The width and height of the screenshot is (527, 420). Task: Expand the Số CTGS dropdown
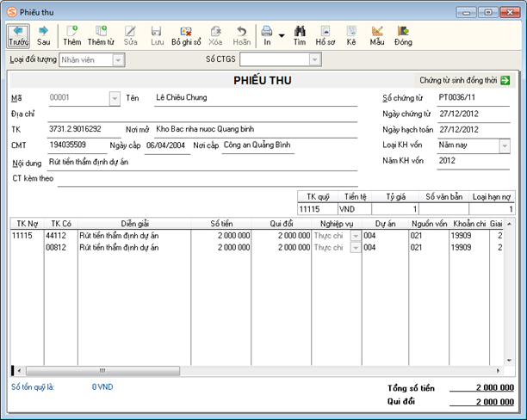(314, 59)
